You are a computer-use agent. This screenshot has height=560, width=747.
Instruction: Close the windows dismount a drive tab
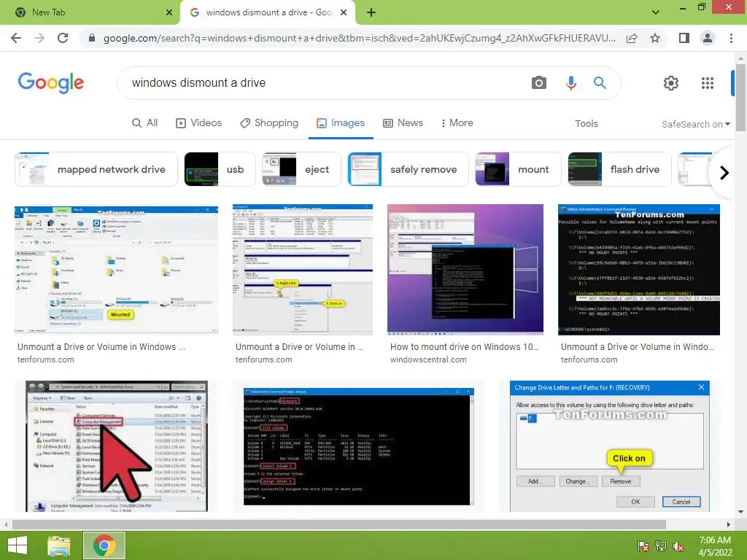click(344, 12)
